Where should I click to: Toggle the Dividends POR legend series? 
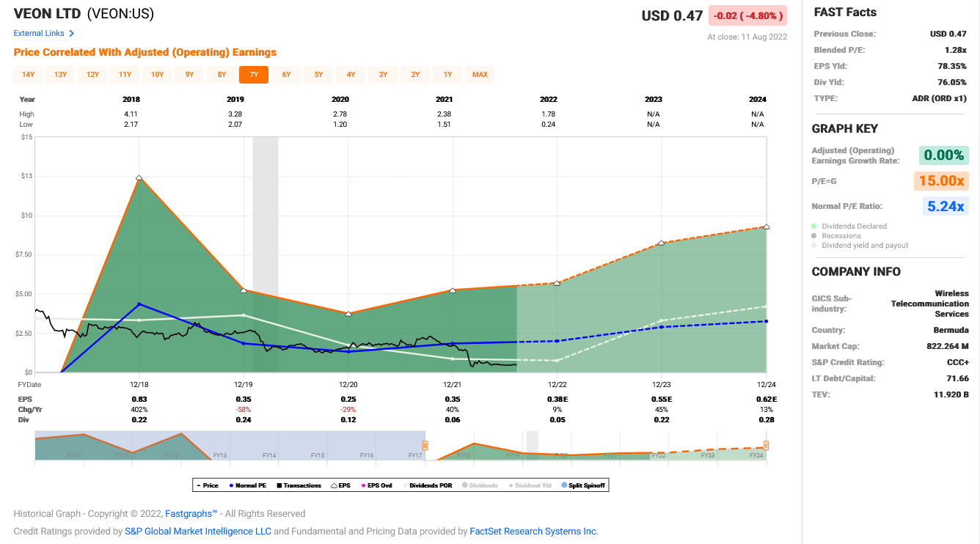tap(428, 485)
